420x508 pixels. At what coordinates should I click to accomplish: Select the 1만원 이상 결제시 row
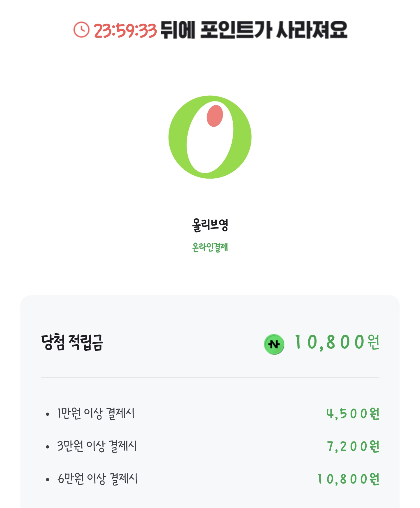(210, 413)
